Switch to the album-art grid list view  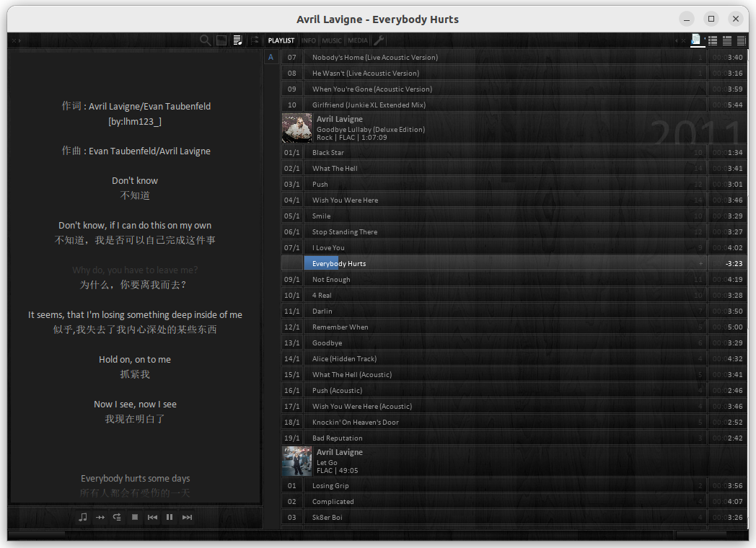pyautogui.click(x=713, y=40)
